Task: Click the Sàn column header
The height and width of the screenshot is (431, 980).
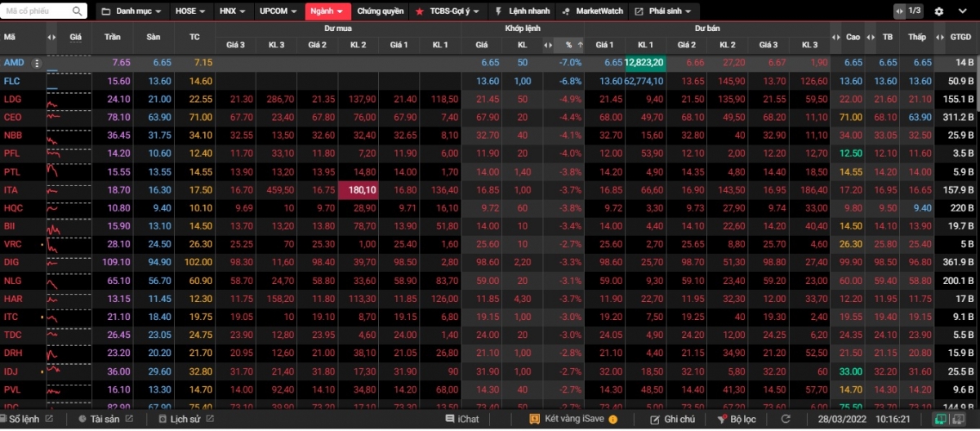Action: 154,38
